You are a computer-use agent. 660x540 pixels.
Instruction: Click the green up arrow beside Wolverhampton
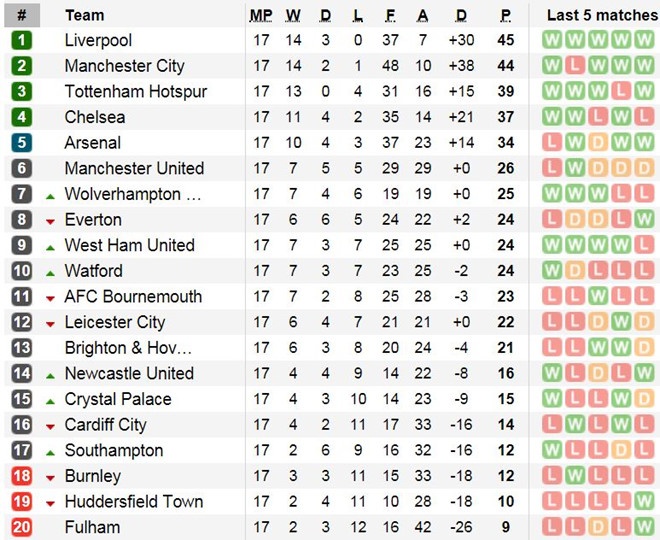[x=50, y=194]
